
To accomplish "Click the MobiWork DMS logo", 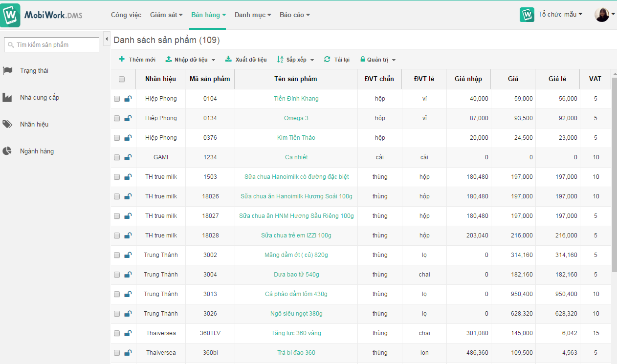I will pyautogui.click(x=42, y=15).
